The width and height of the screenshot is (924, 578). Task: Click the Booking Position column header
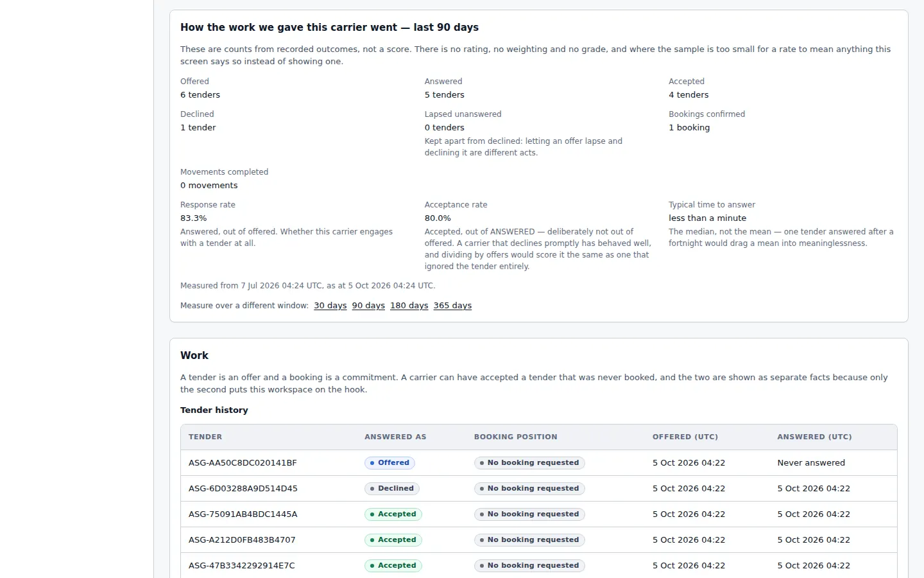[x=516, y=437]
